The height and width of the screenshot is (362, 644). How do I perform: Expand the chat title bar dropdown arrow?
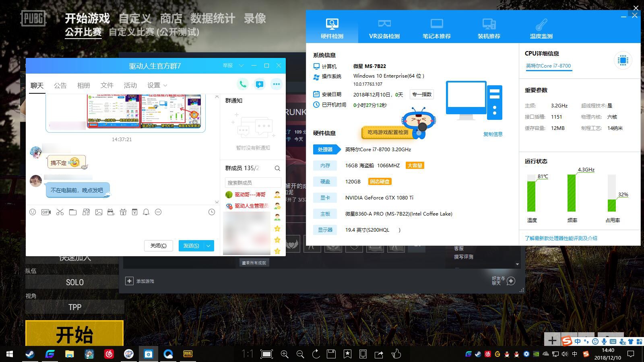point(241,66)
